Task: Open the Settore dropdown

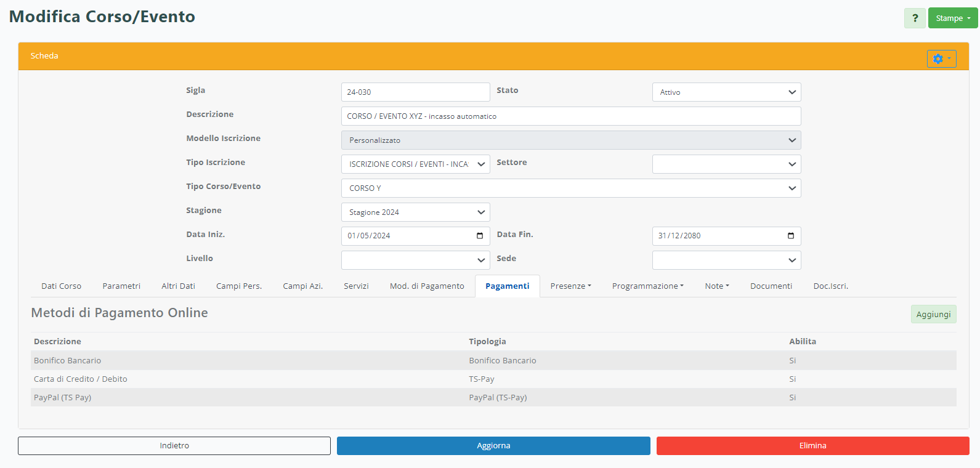Action: tap(726, 164)
